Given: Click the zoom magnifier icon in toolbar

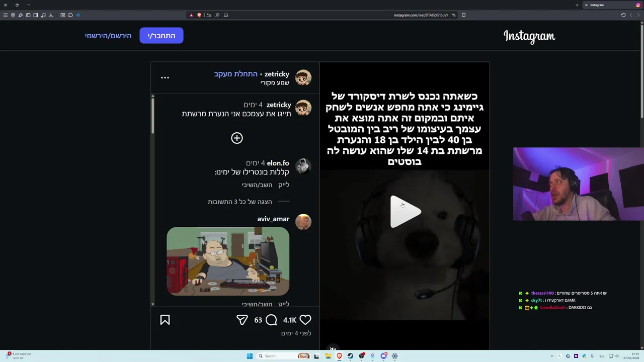Looking at the screenshot, I should pyautogui.click(x=217, y=15).
